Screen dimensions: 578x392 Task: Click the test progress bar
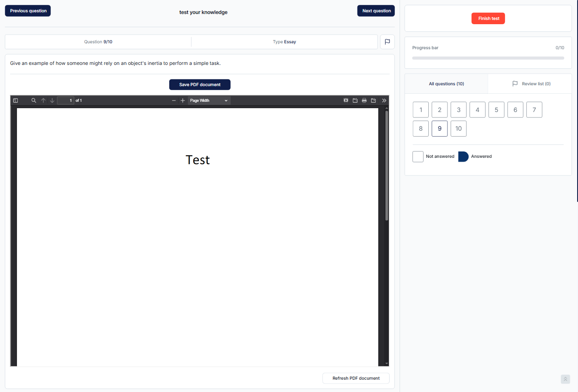click(x=488, y=58)
